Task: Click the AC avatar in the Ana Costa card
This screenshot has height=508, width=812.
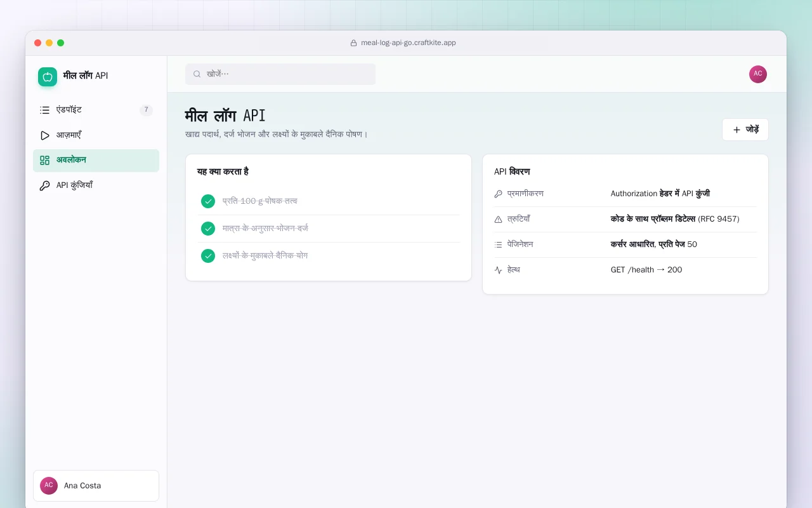Action: [x=49, y=486]
